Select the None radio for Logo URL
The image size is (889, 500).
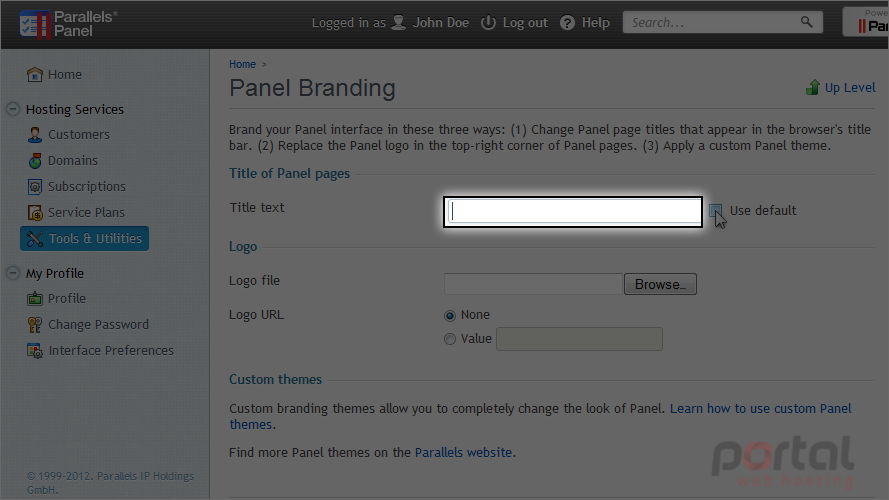(x=450, y=316)
